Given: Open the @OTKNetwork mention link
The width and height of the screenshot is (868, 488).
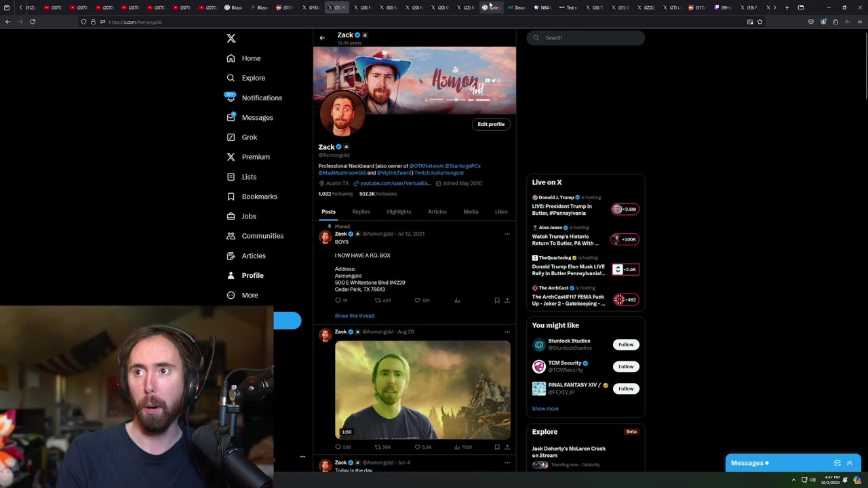Looking at the screenshot, I should click(x=427, y=166).
